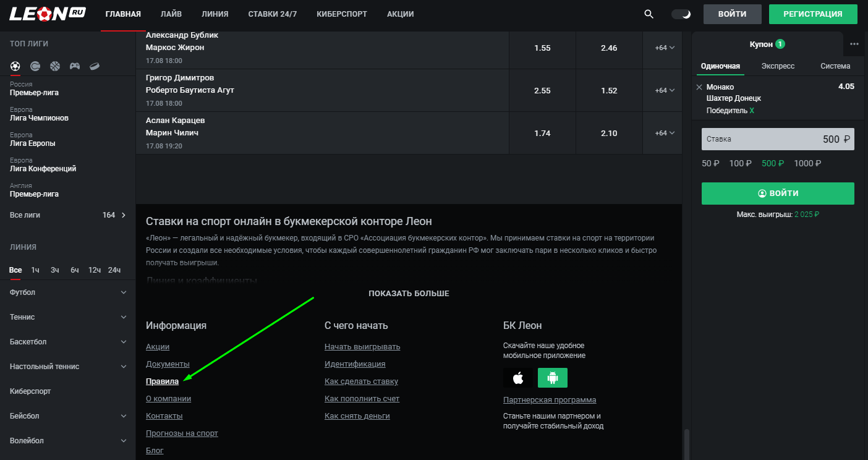Screen dimensions: 868x460
Task: Select the 3ч time filter
Action: tap(55, 270)
